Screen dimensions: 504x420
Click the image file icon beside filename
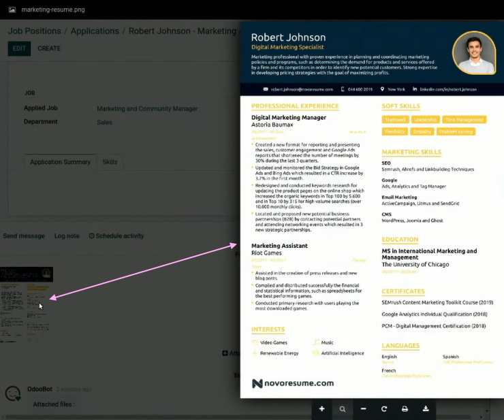point(12,10)
